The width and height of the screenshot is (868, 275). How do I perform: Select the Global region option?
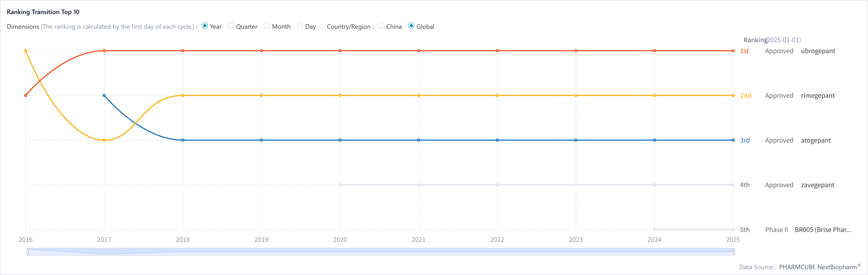click(x=411, y=26)
